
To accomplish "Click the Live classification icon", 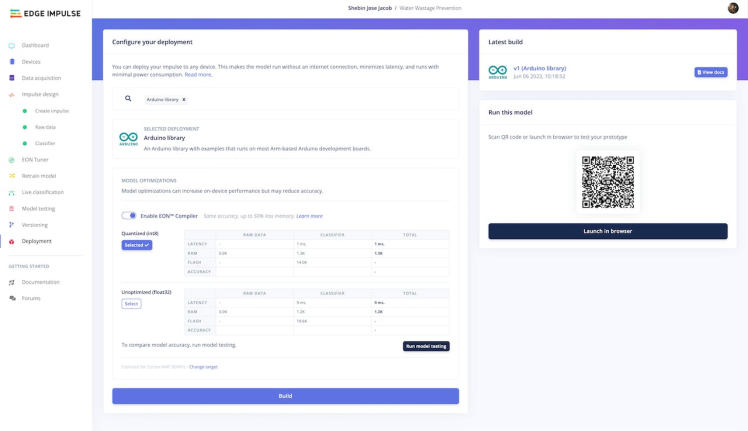I will [11, 192].
